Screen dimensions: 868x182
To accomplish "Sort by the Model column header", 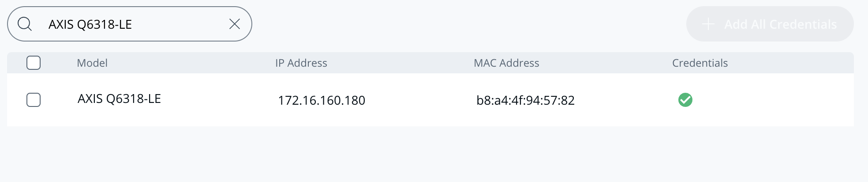I will [x=92, y=63].
